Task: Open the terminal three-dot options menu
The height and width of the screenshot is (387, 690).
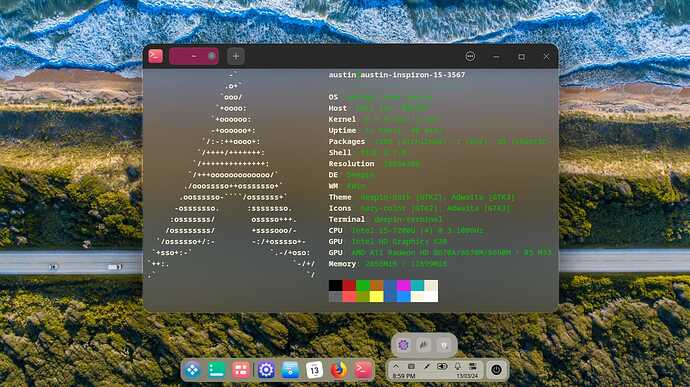Action: click(x=470, y=56)
